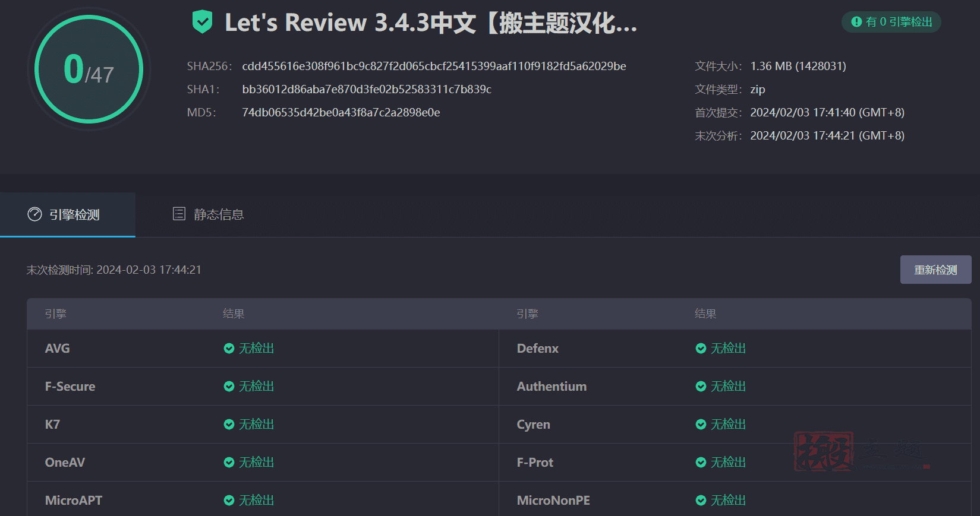This screenshot has height=516, width=980.
Task: Select the SHA256 hash value
Action: [434, 66]
